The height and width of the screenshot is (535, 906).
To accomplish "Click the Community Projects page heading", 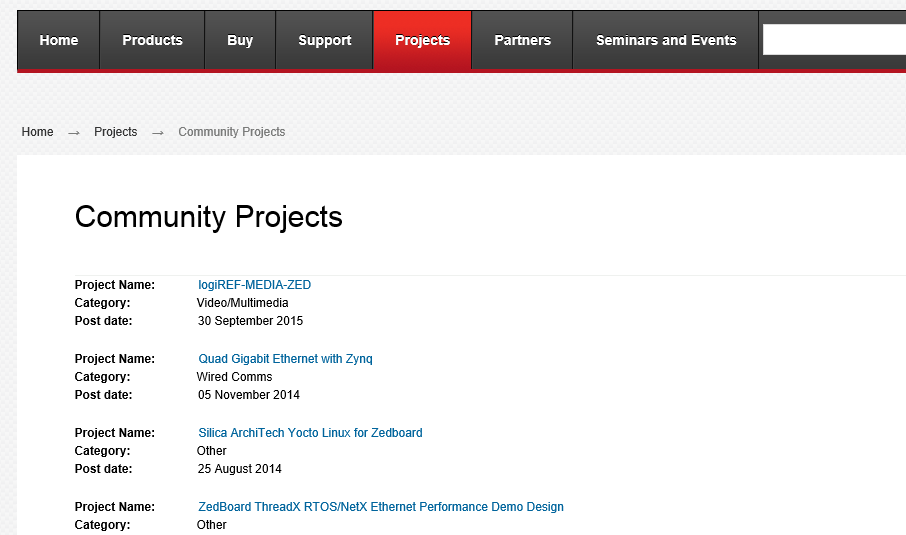I will click(209, 217).
